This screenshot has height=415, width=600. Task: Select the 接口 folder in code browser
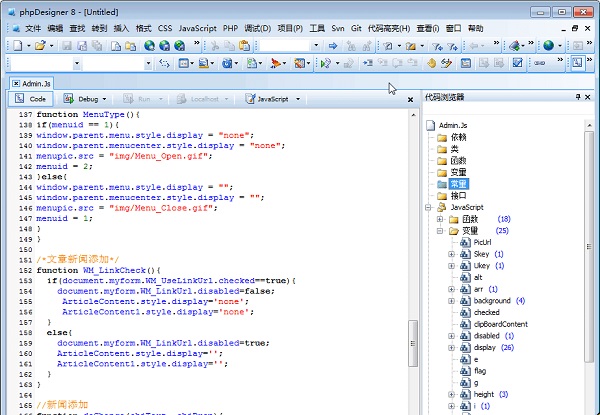click(458, 196)
